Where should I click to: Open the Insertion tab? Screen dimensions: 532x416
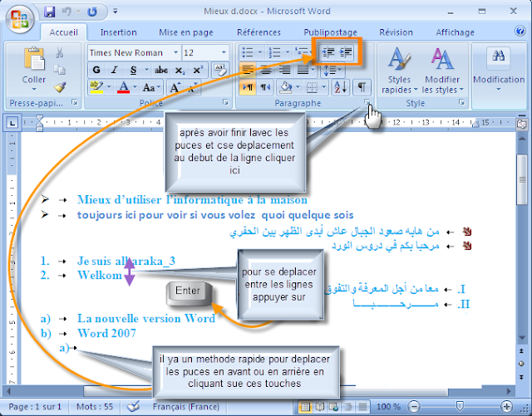(119, 32)
